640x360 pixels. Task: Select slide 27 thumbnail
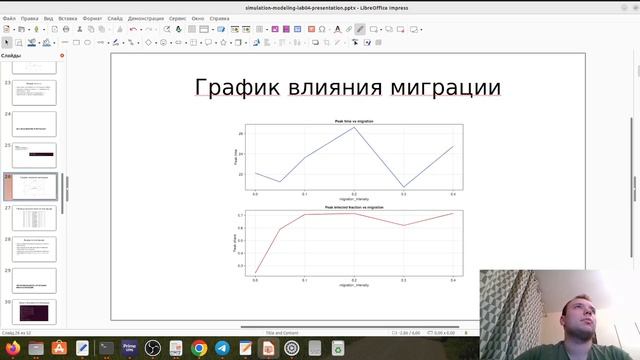click(x=34, y=218)
